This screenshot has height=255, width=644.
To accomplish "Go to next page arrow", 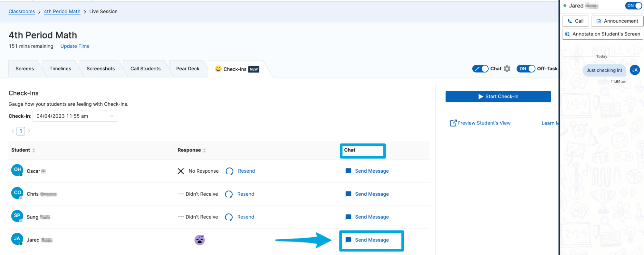I will 29,131.
